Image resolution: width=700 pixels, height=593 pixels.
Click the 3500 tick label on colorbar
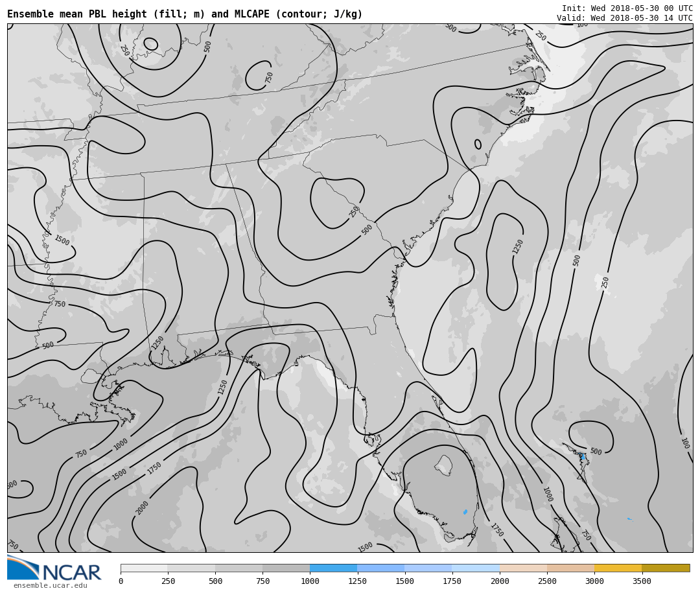(x=642, y=581)
